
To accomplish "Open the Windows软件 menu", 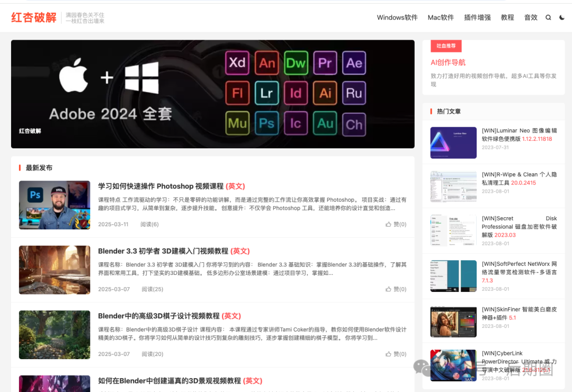I will [397, 17].
